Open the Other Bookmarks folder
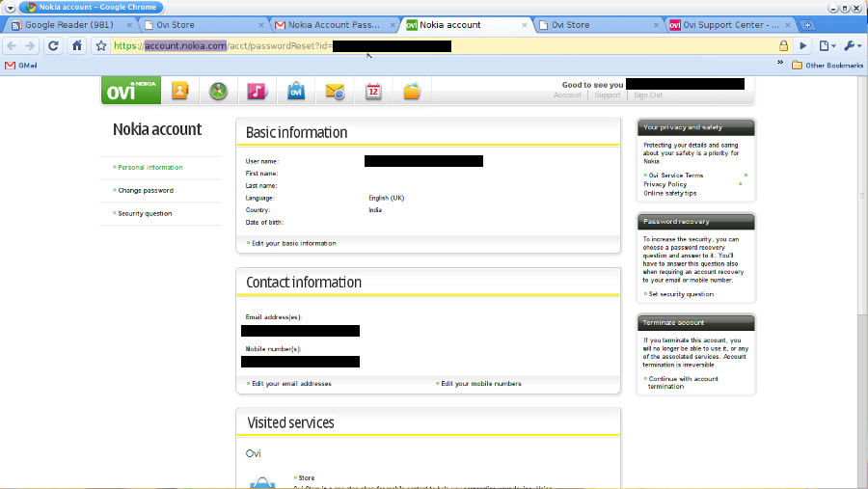Image resolution: width=868 pixels, height=489 pixels. click(827, 66)
